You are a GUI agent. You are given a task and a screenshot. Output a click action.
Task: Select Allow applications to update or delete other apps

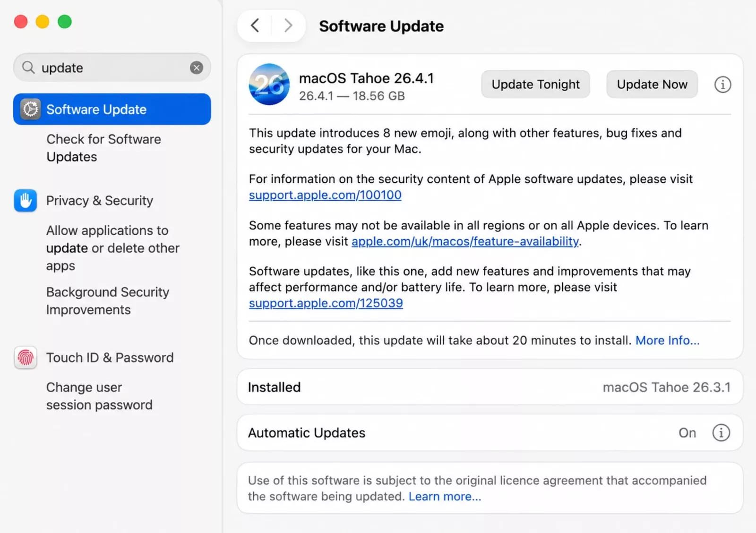click(113, 248)
